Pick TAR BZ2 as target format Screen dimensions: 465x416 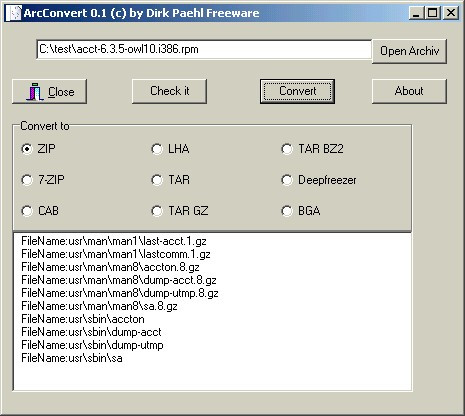pyautogui.click(x=312, y=149)
